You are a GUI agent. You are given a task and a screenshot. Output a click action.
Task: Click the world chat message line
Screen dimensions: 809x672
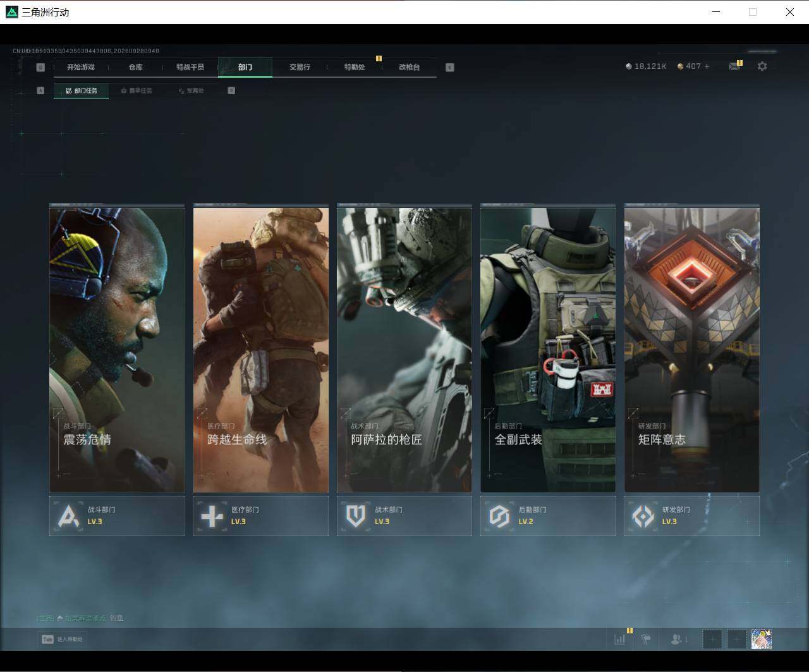[80, 618]
